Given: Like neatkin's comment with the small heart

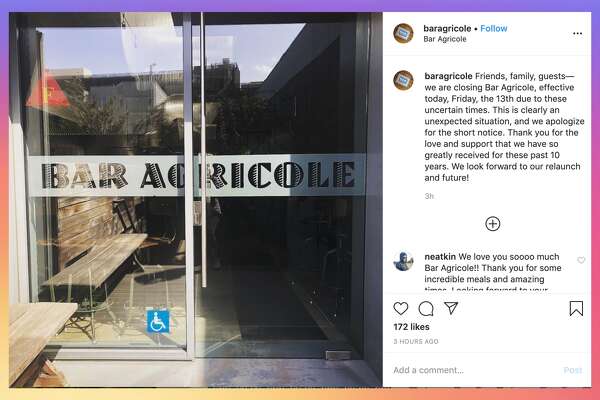Looking at the screenshot, I should [581, 260].
